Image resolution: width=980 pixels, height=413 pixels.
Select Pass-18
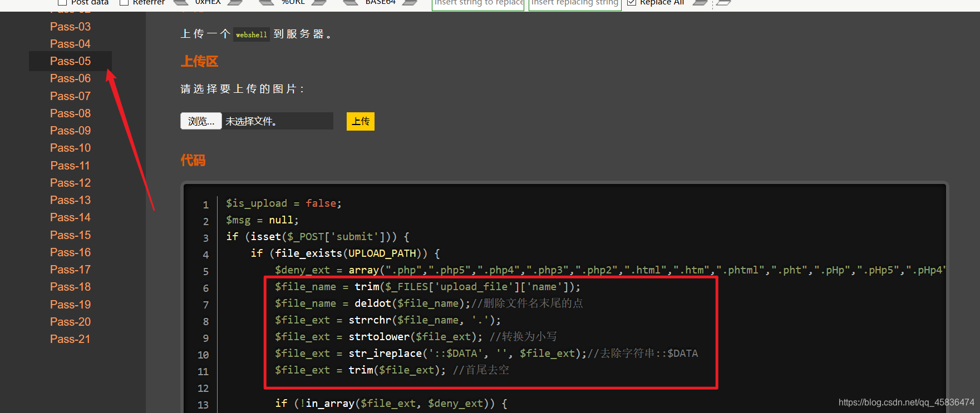[x=70, y=287]
